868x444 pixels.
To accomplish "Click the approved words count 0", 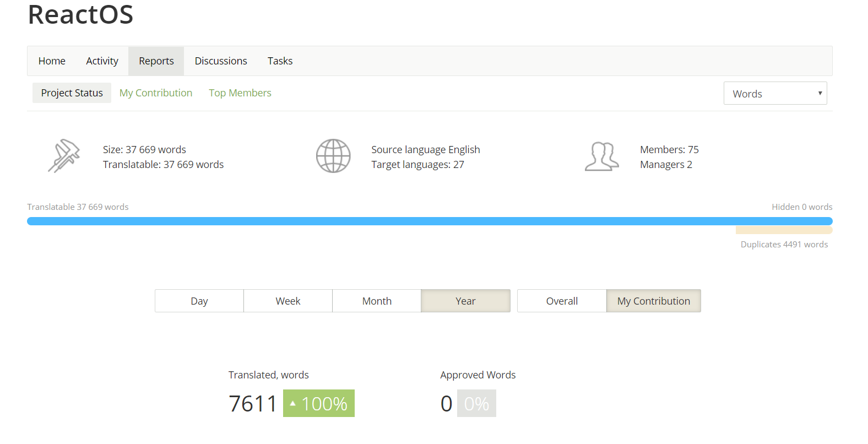I will tap(446, 403).
